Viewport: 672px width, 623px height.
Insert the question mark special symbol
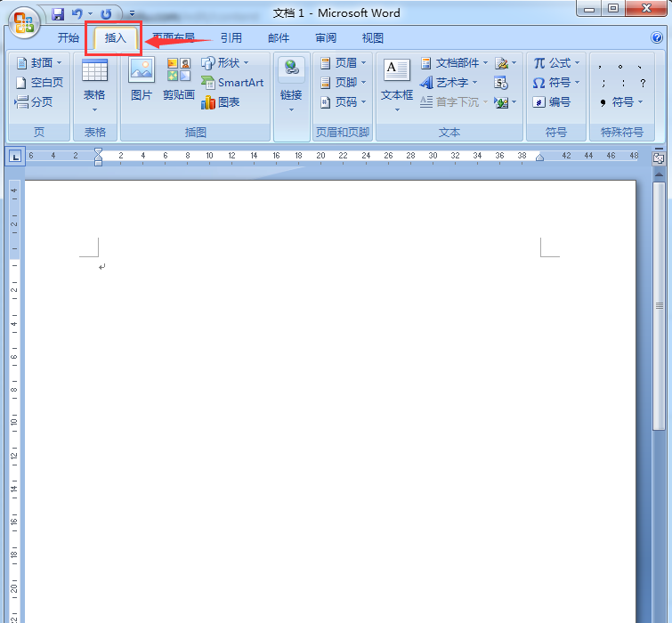(643, 83)
